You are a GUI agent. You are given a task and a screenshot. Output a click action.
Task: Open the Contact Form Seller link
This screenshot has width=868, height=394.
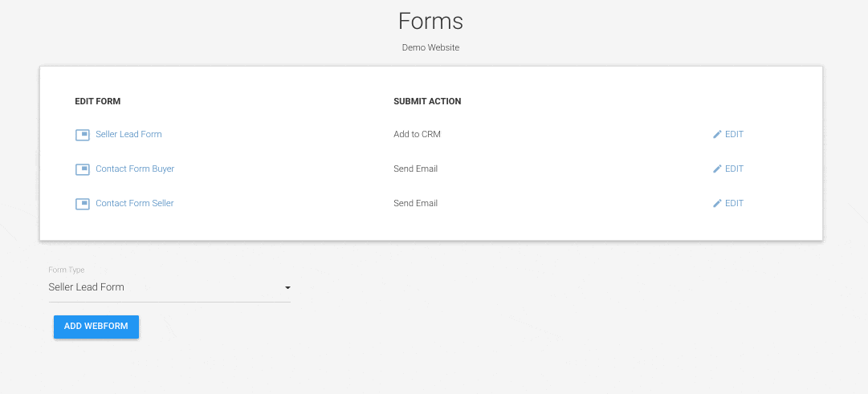click(135, 203)
